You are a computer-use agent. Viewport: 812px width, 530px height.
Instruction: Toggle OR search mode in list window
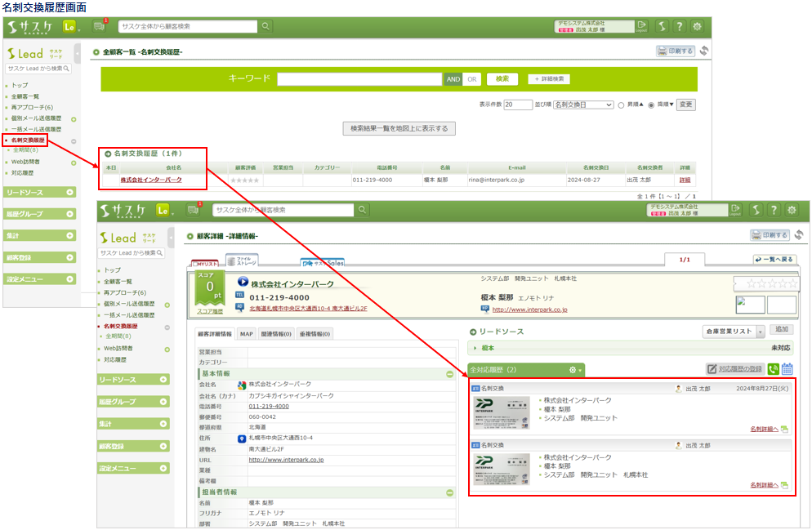(472, 79)
